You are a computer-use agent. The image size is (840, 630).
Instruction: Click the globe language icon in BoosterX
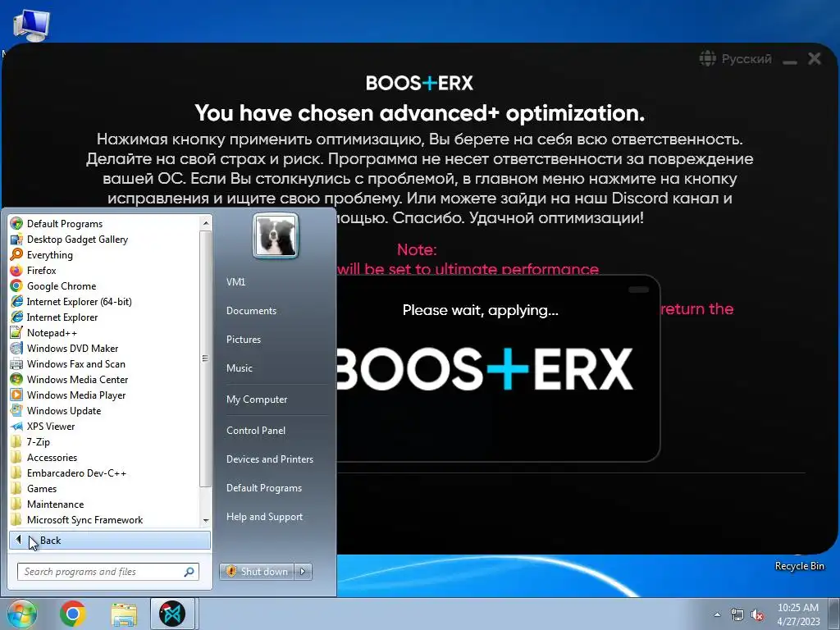[707, 58]
